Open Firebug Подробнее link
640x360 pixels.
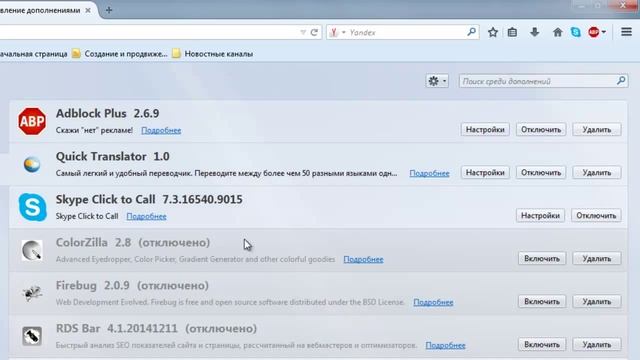coord(433,302)
